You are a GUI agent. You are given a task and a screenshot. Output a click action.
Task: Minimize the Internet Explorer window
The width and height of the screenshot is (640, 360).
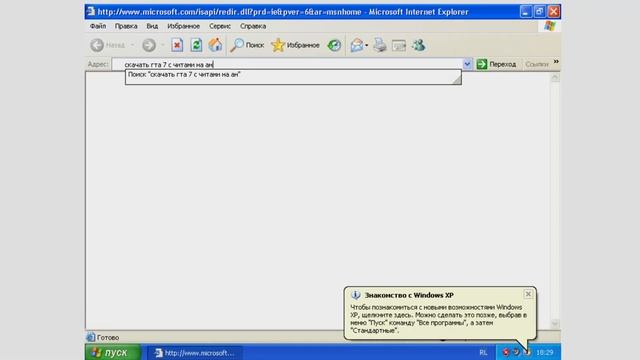point(526,11)
